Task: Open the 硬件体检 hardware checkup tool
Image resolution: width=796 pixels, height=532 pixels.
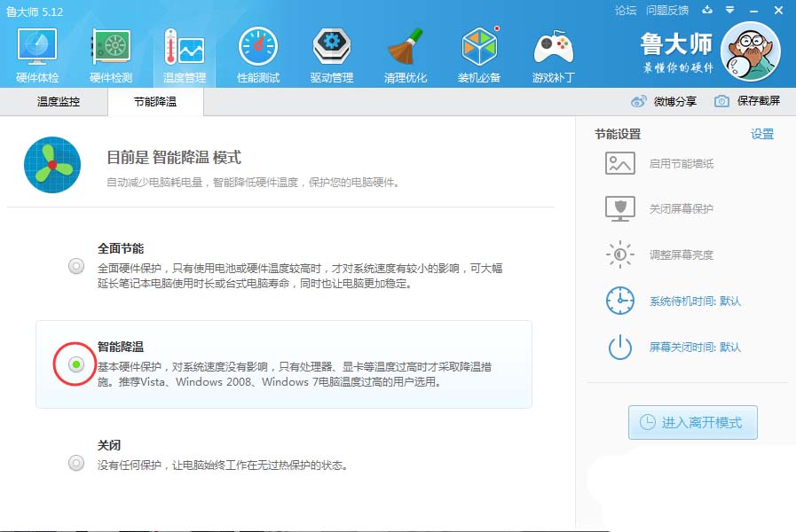Action: coord(36,53)
